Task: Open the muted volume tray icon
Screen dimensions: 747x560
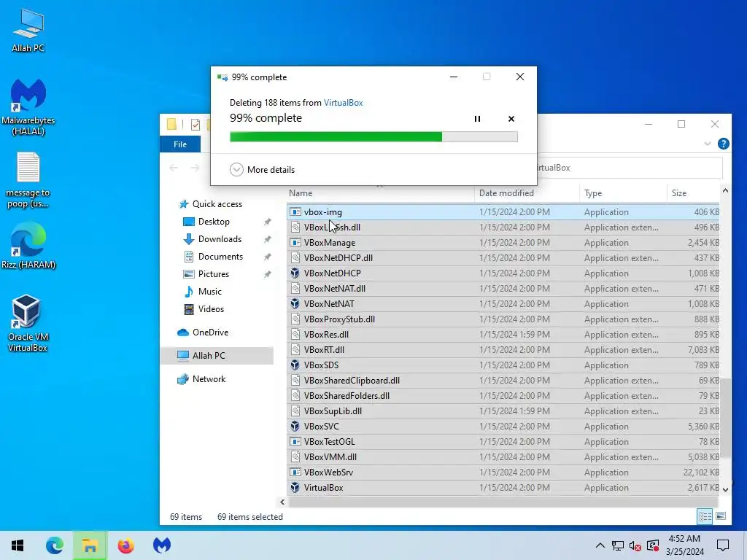Action: 635,545
